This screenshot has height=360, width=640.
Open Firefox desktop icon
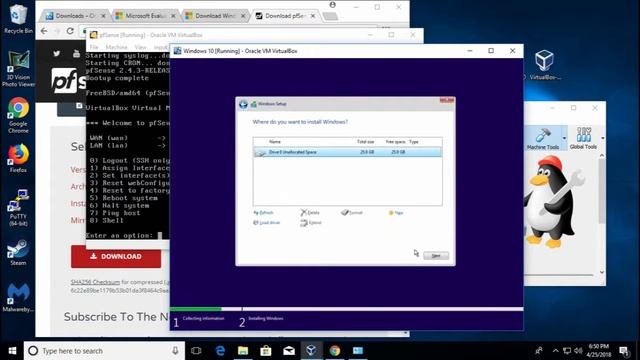coord(18,158)
